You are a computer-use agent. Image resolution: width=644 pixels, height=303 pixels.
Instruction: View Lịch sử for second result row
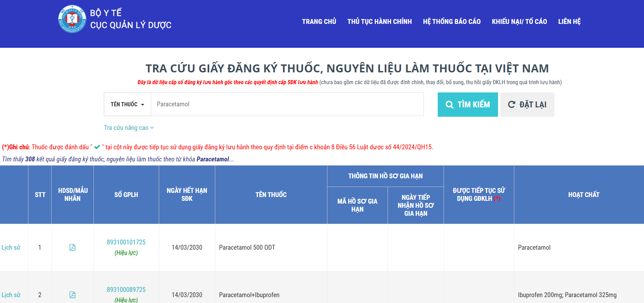[11, 295]
